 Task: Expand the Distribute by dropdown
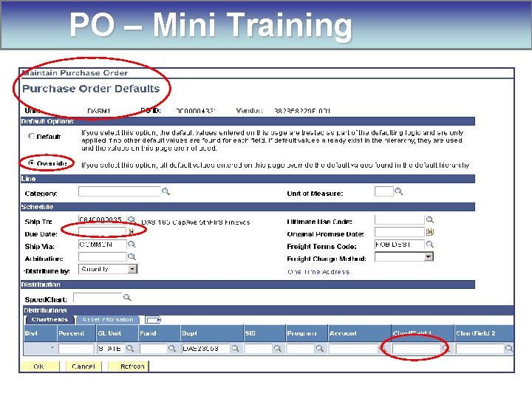[x=132, y=270]
